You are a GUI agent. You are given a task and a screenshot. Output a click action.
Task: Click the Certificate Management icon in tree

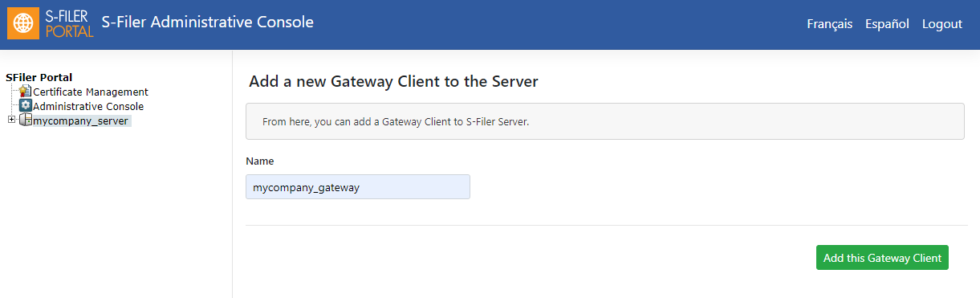pos(26,92)
